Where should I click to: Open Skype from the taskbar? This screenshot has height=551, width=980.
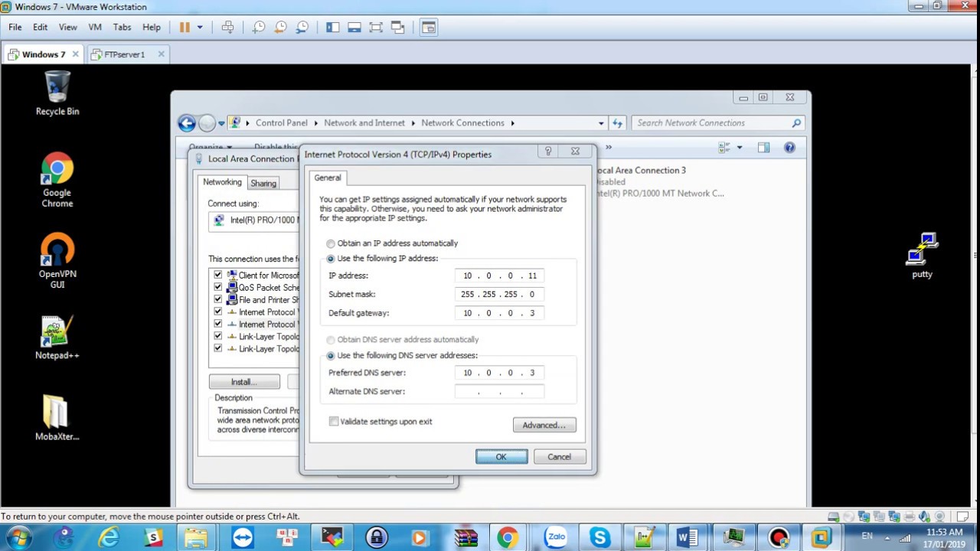(600, 538)
